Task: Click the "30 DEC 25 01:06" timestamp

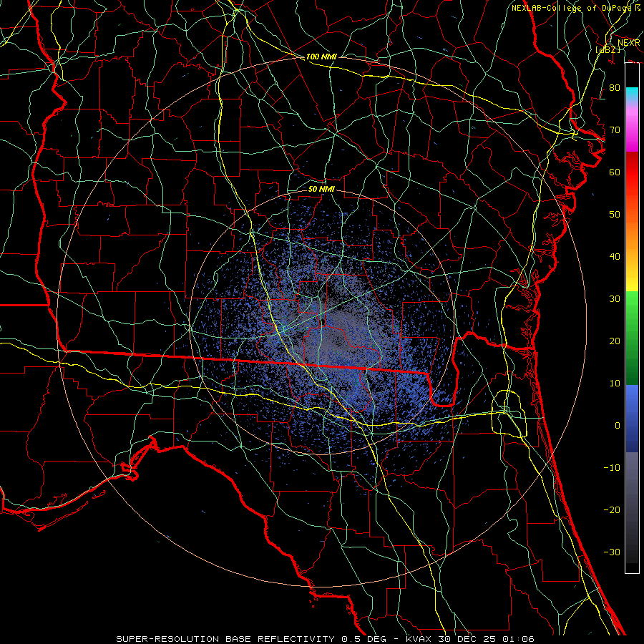Action: click(x=487, y=639)
